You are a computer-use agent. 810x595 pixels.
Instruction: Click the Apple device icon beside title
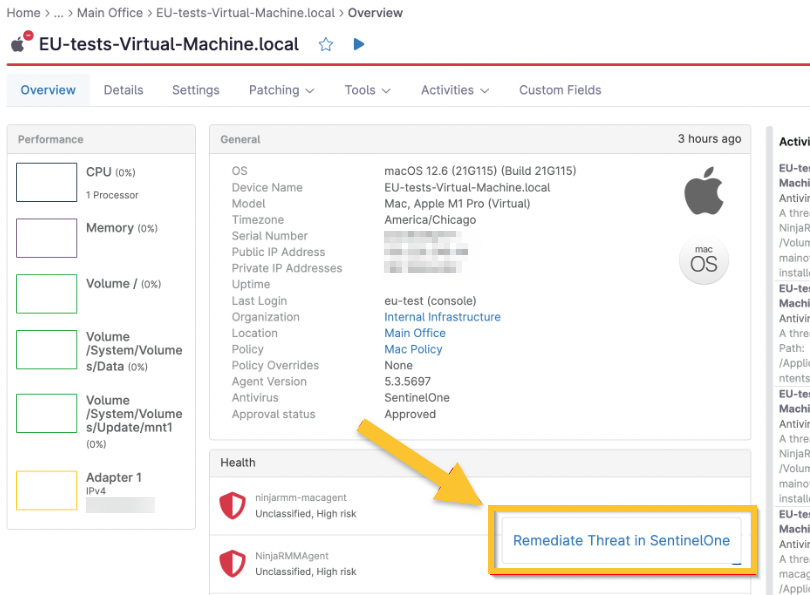(x=20, y=43)
